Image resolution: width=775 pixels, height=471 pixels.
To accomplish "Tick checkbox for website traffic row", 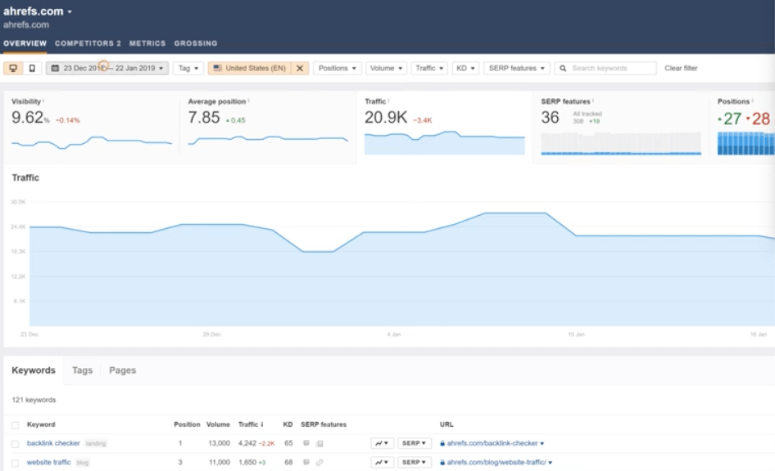I will point(15,463).
